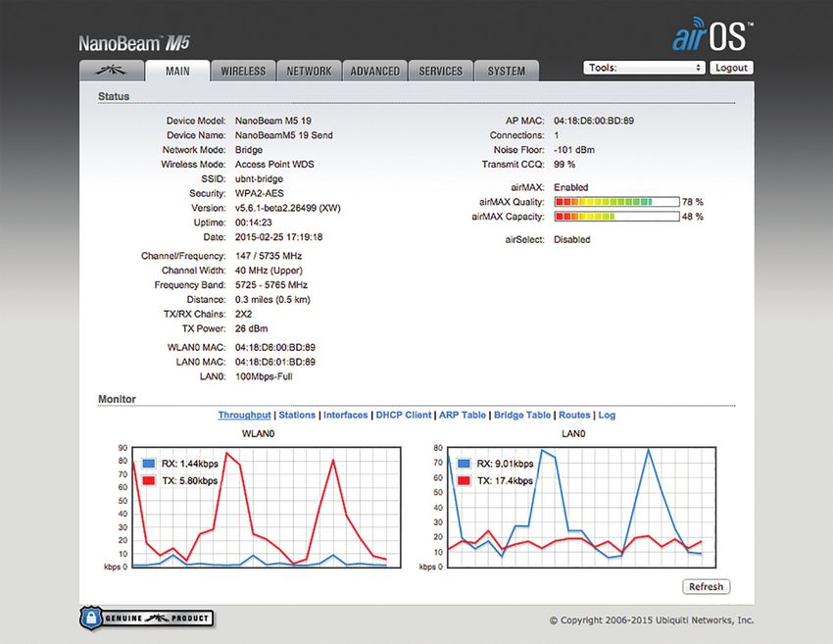The image size is (833, 644).
Task: Click the version 'v5.6.1-beta2.26499 (XW)'
Action: (x=288, y=208)
